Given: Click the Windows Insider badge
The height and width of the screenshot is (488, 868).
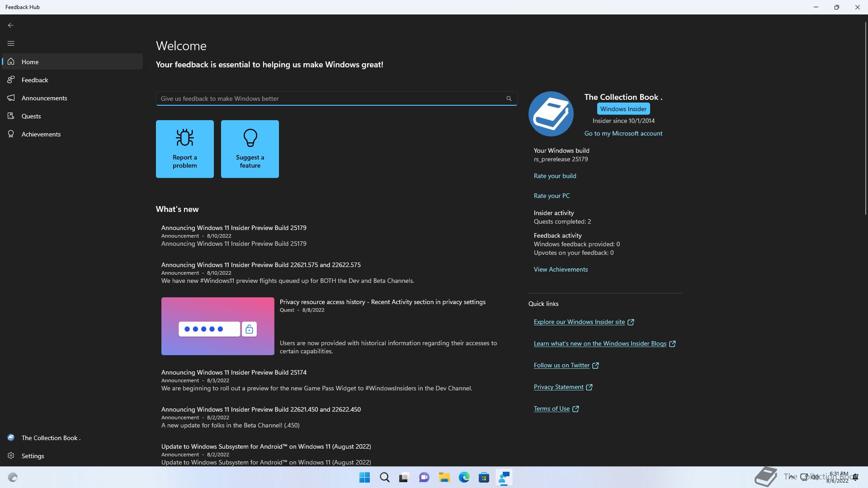Looking at the screenshot, I should click(623, 109).
